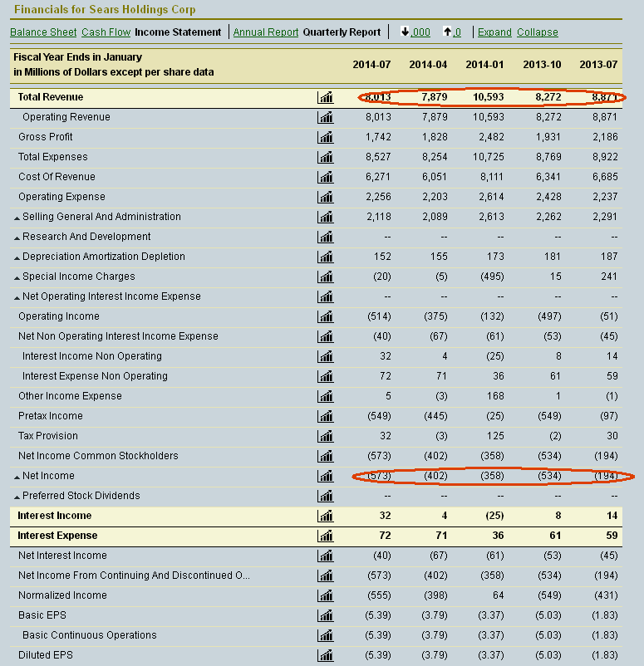The height and width of the screenshot is (666, 644).
Task: Click the Gross Profit row label
Action: [x=46, y=137]
